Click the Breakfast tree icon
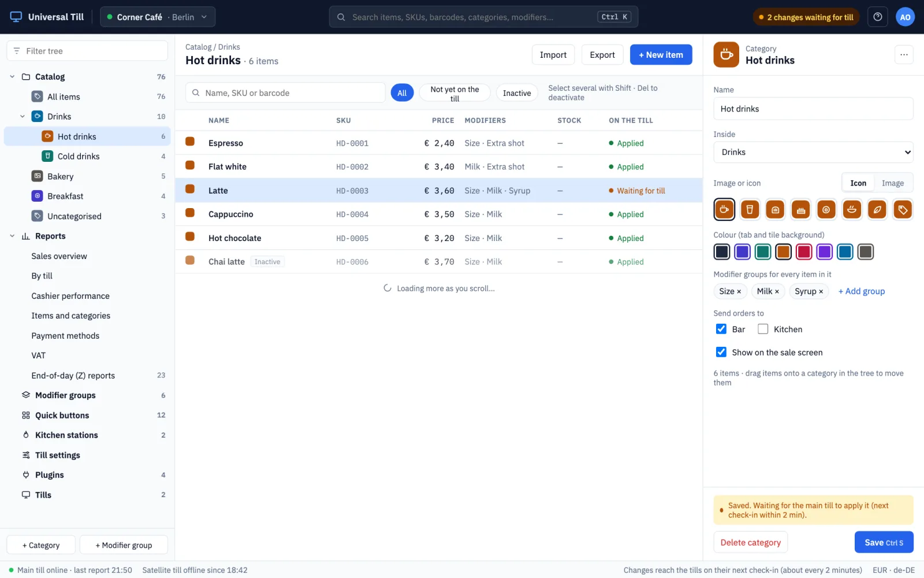Screen dimensions: 924x578 point(38,196)
